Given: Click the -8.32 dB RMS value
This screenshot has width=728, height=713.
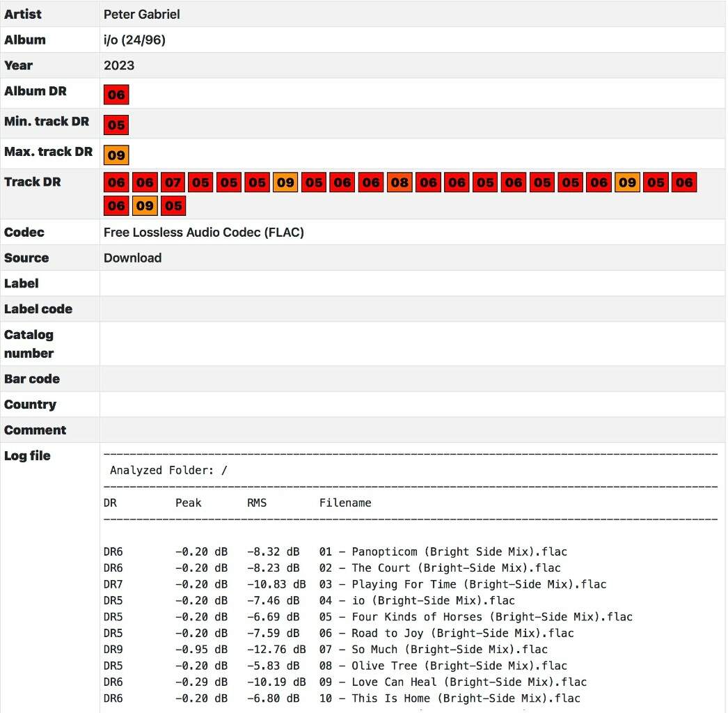Looking at the screenshot, I should click(x=273, y=552).
